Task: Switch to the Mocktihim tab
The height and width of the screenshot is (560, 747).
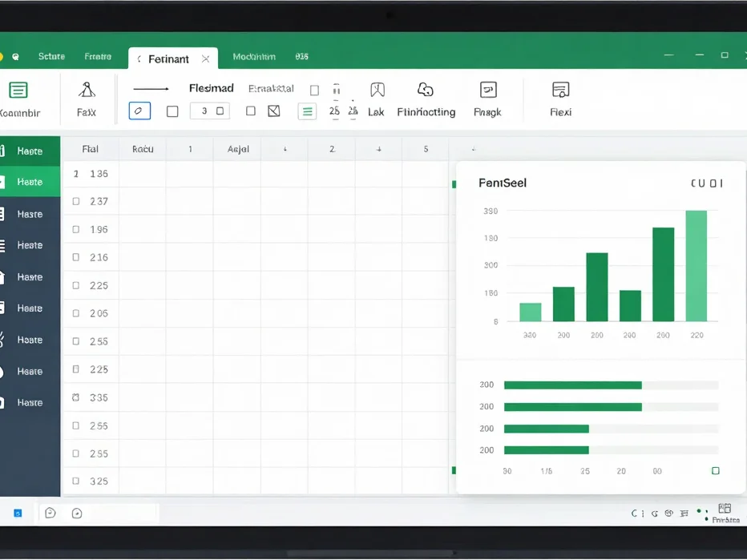Action: pos(254,57)
